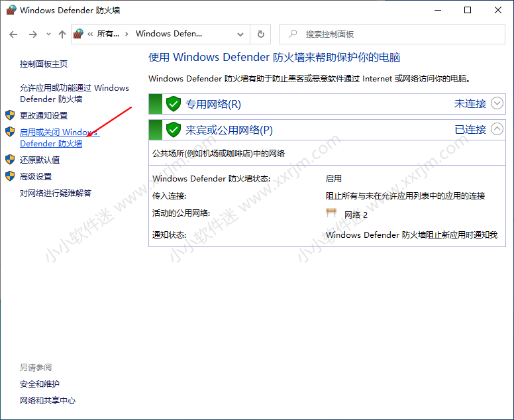Open 允许应用或功能通过 Windows Defender 防火墙

click(74, 93)
